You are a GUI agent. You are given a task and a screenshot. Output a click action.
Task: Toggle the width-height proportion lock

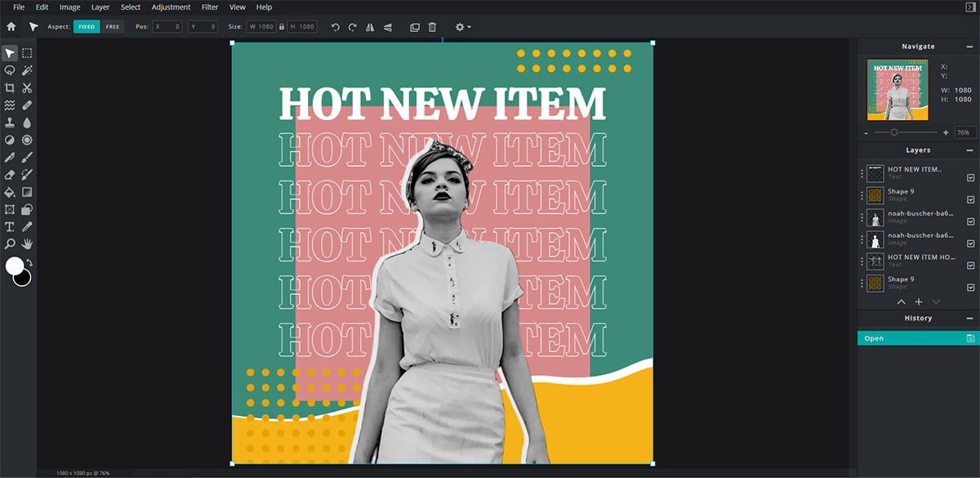point(282,27)
